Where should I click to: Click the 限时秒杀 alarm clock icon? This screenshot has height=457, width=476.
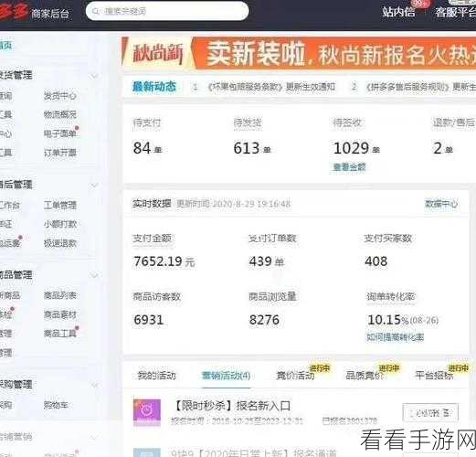tap(147, 412)
